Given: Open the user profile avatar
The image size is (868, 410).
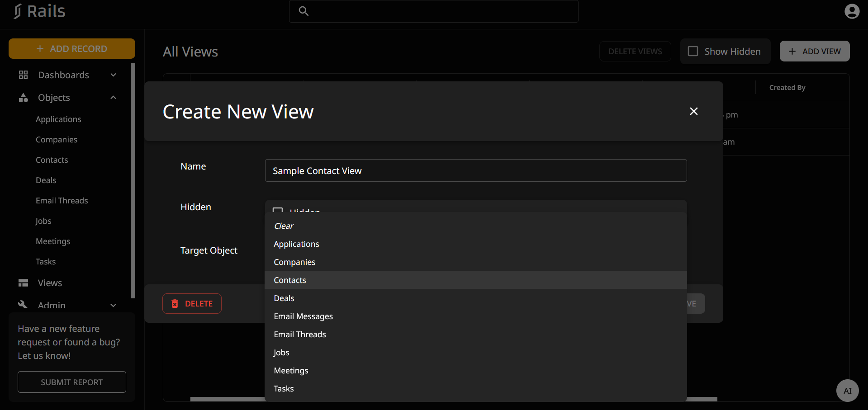Looking at the screenshot, I should pos(852,11).
